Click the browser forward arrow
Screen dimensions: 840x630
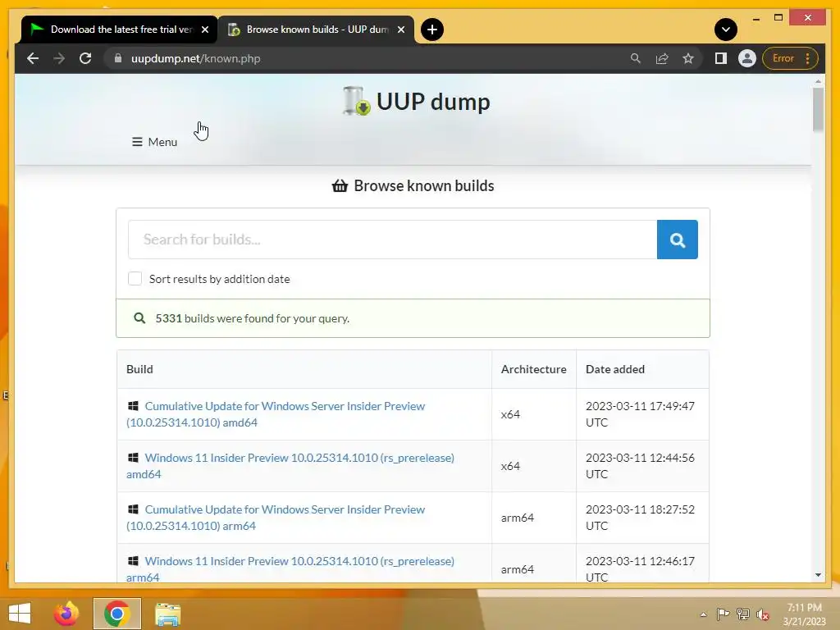click(x=59, y=58)
